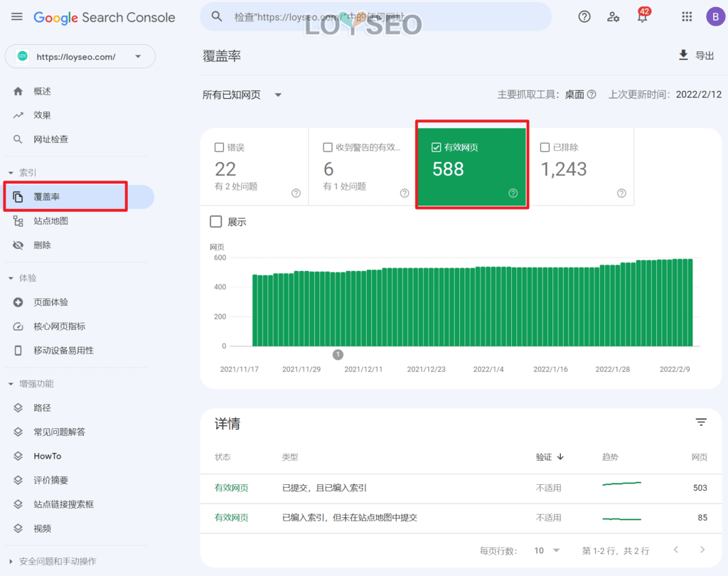Open the rows per page dropdown showing 10

pos(547,550)
